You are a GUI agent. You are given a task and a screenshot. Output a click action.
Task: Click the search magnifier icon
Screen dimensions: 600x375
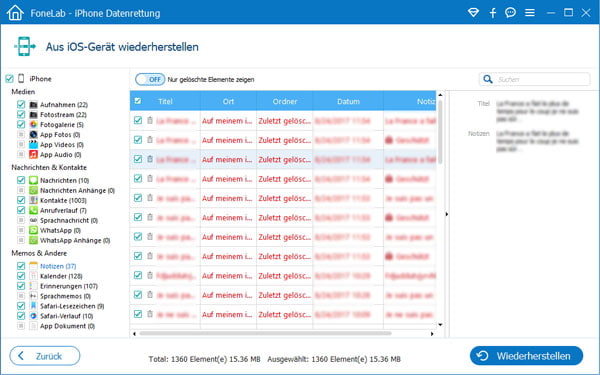(488, 79)
